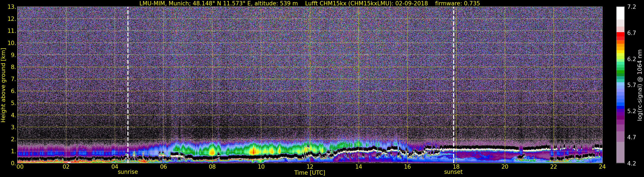Click the height axis tick label "3."
Image resolution: width=644 pixels, height=177 pixels.
pyautogui.click(x=13, y=127)
